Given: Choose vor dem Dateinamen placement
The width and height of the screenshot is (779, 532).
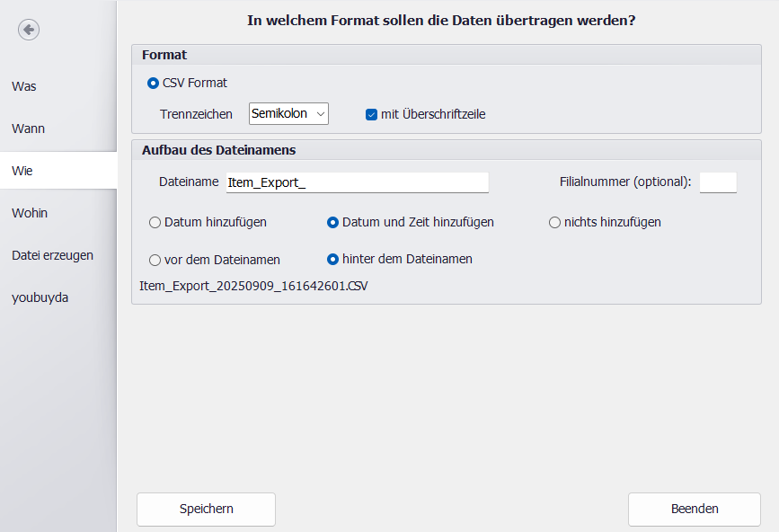Looking at the screenshot, I should (155, 260).
